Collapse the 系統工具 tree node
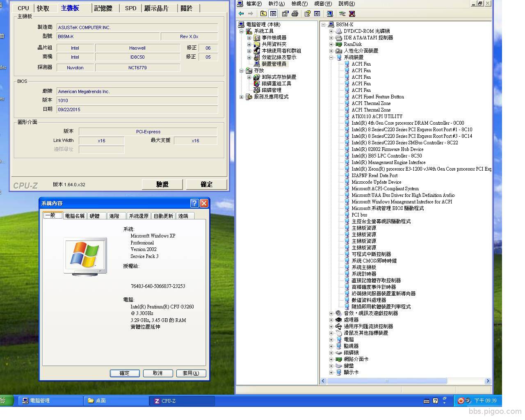 point(242,31)
